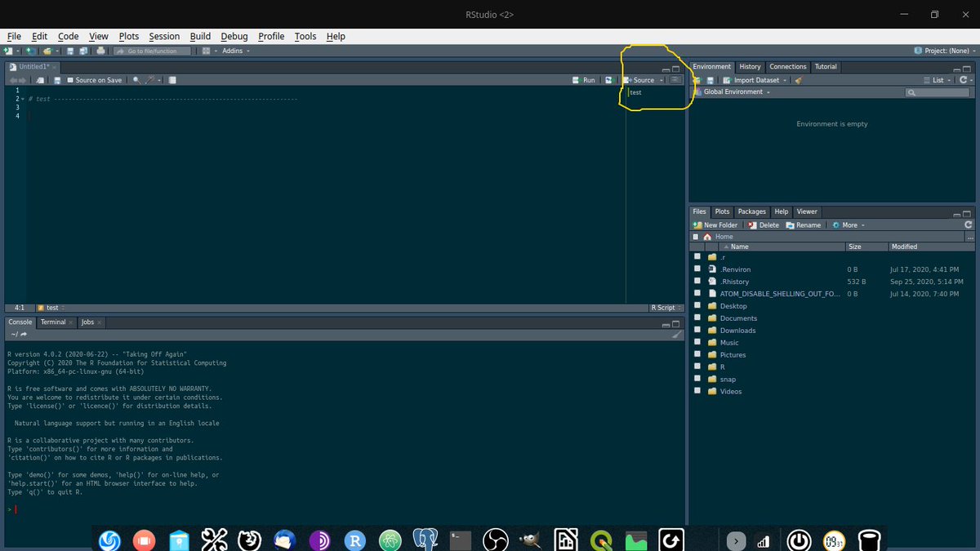Click the power button icon in dock
This screenshot has height=551, width=980.
click(799, 540)
